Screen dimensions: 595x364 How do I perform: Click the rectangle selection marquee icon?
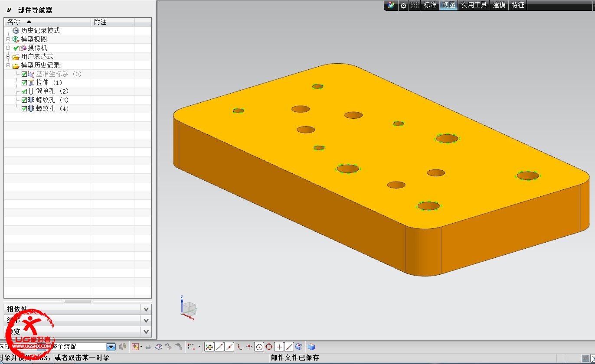click(x=191, y=347)
